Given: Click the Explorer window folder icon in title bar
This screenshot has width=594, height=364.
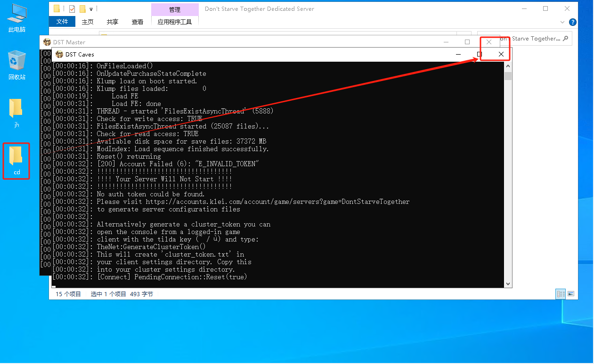Looking at the screenshot, I should pyautogui.click(x=57, y=8).
